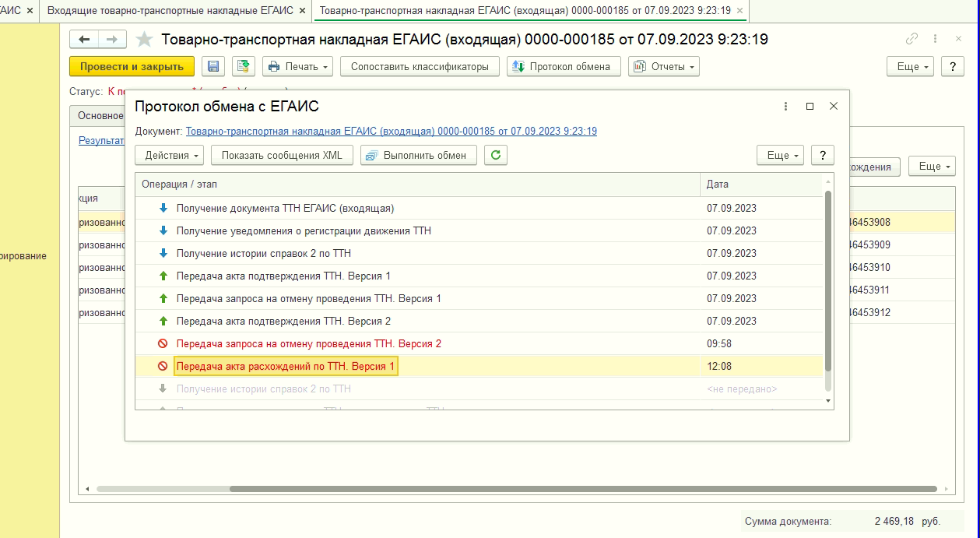Add document to favorites with star icon
This screenshot has height=538, width=980.
(144, 40)
